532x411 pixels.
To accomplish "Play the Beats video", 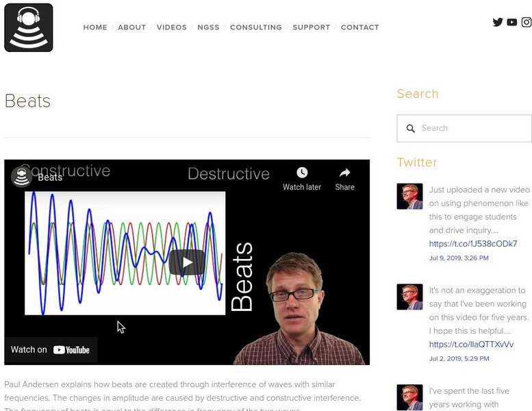I will coord(187,262).
